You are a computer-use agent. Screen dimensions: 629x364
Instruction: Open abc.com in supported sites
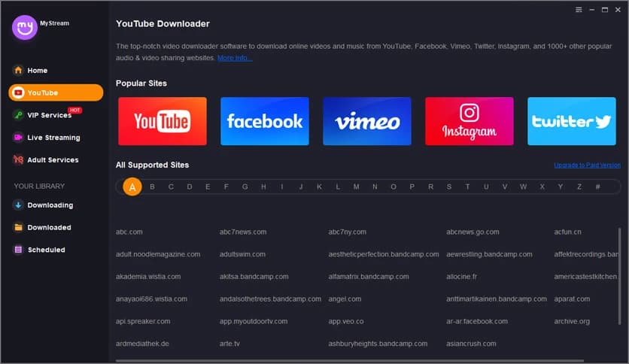click(129, 232)
